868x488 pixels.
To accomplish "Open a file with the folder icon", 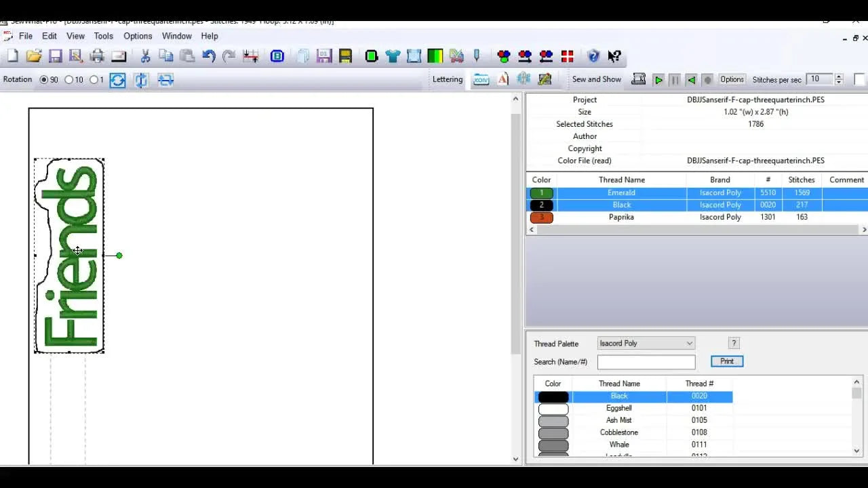I will coord(34,56).
